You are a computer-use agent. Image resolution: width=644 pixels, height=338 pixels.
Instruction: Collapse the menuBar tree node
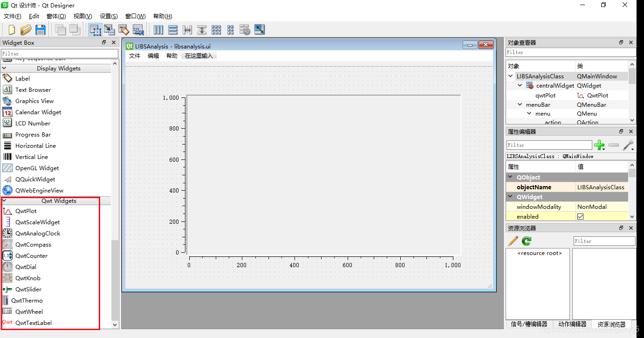[521, 105]
